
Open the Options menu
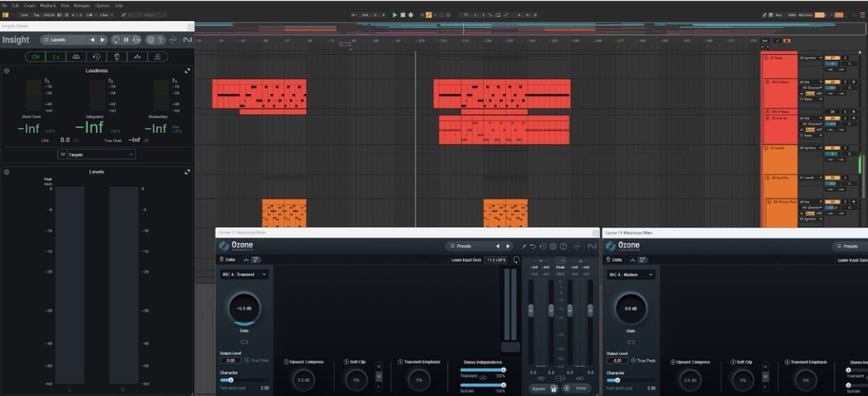coord(102,5)
